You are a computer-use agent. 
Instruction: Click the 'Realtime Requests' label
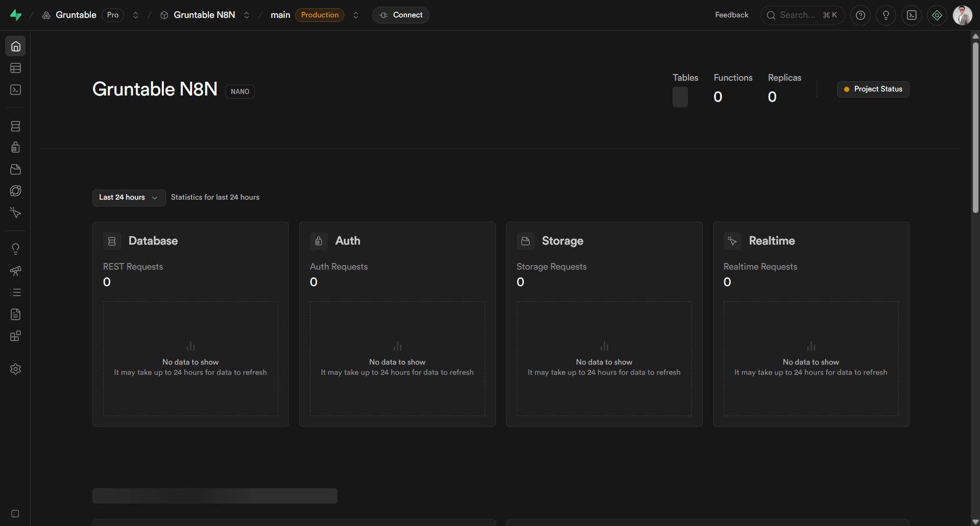pyautogui.click(x=760, y=267)
